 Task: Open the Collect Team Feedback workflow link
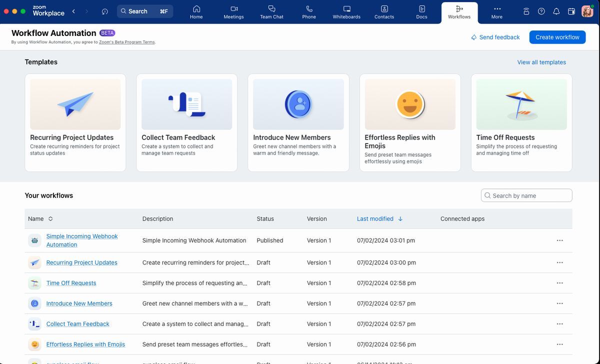click(78, 324)
